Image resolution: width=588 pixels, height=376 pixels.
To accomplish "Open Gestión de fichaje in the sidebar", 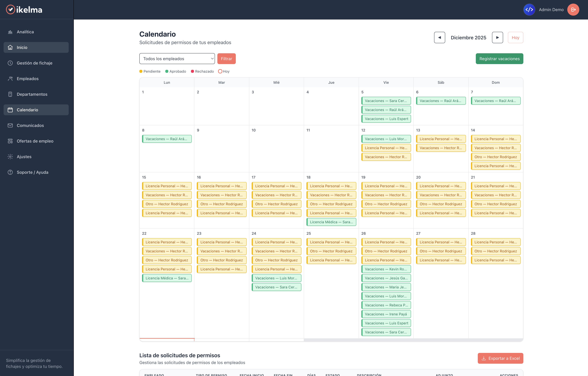I will coord(34,63).
